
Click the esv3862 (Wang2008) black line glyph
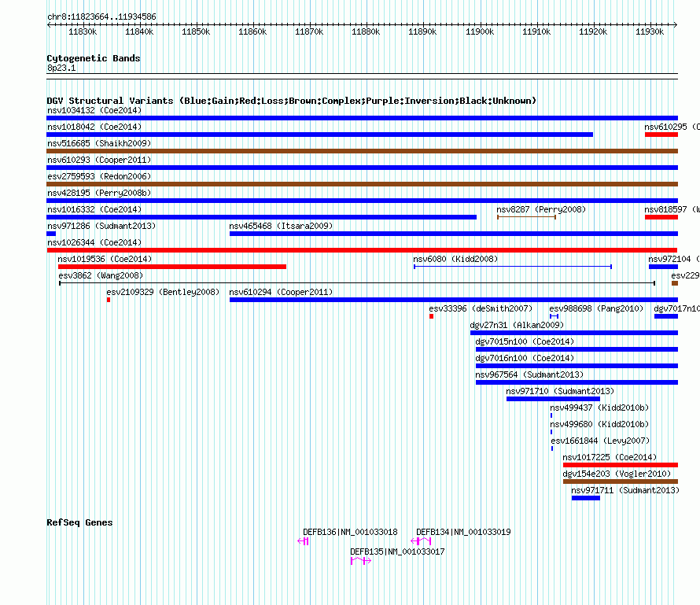(x=357, y=283)
